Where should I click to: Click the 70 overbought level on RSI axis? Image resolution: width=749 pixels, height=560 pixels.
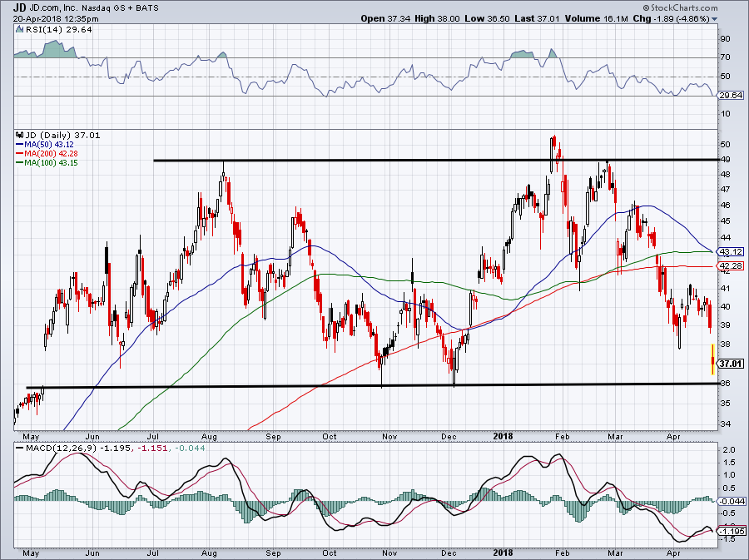coord(725,57)
